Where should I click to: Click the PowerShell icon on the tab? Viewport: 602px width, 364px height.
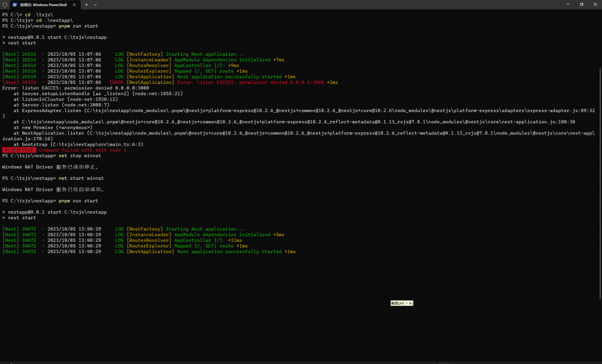[x=15, y=4]
